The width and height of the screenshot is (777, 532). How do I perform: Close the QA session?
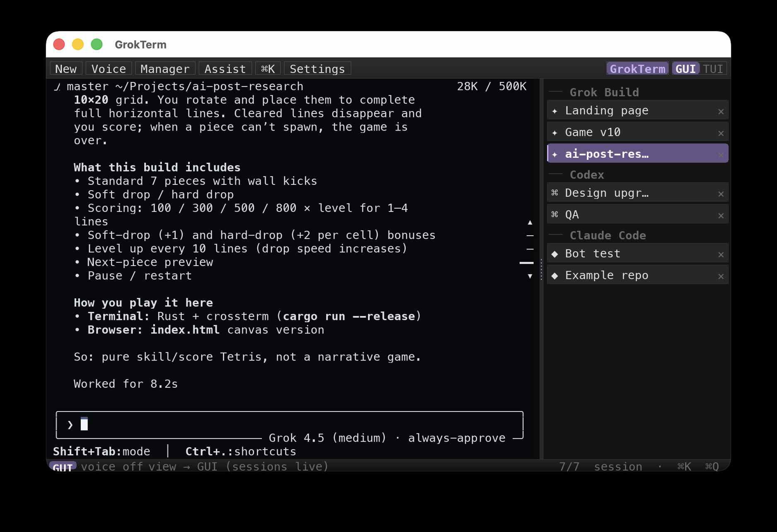coord(721,215)
